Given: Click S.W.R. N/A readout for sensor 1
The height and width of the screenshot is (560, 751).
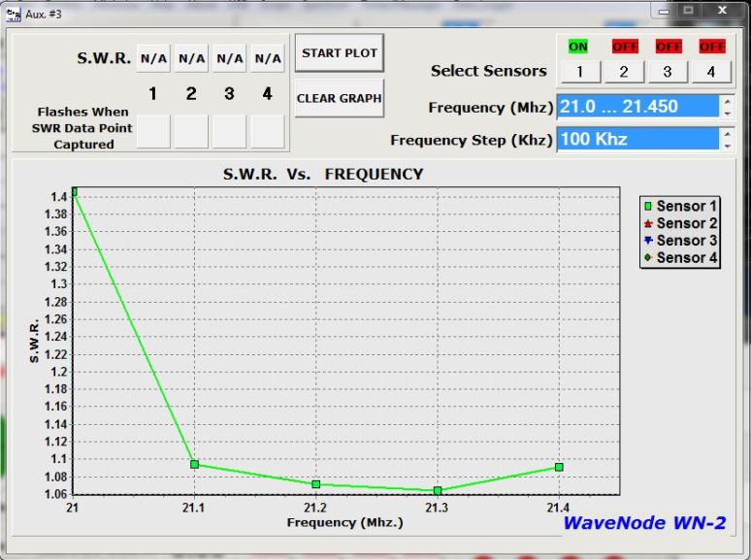Looking at the screenshot, I should [153, 58].
